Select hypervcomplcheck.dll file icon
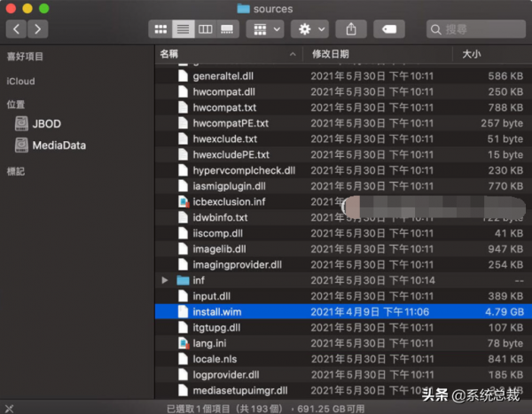The width and height of the screenshot is (532, 414). pos(183,170)
